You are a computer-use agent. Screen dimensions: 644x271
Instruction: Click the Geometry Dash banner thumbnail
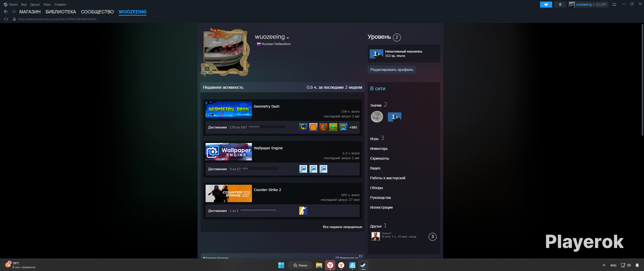(229, 110)
